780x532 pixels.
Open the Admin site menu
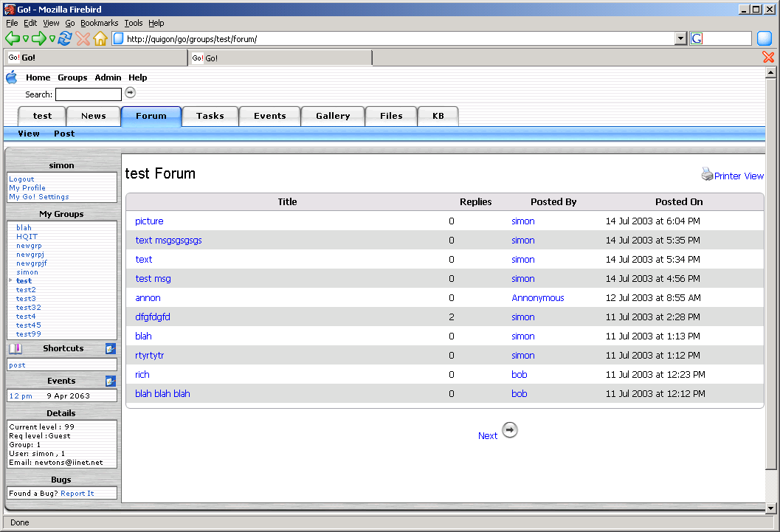pos(108,77)
